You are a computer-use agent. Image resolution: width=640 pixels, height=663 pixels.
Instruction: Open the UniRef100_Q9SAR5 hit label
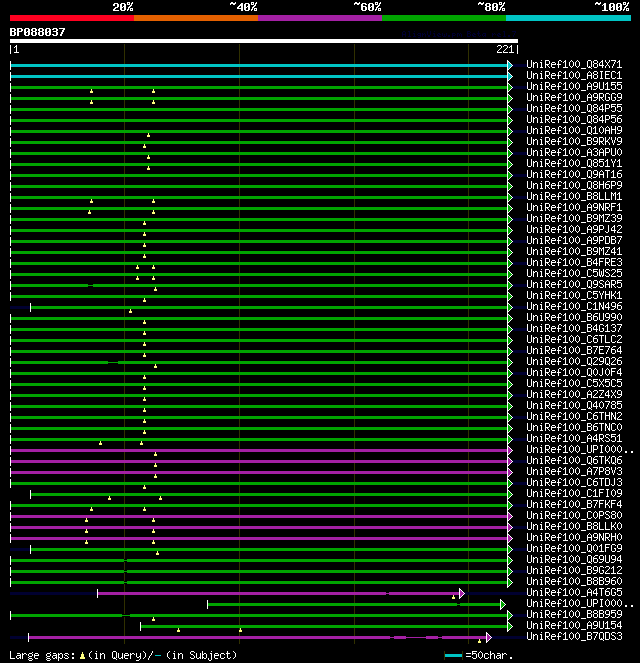pos(573,285)
